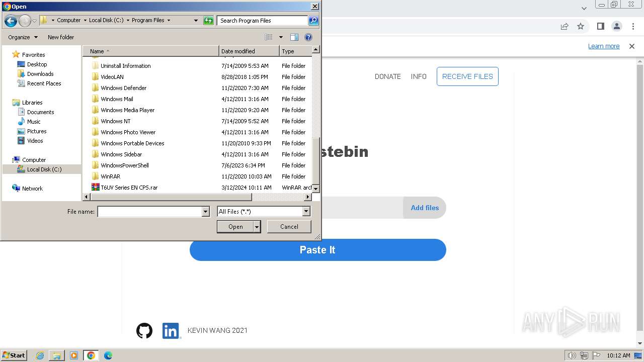This screenshot has width=644, height=362.
Task: Click RECEIVE FILES button
Action: coord(467,76)
